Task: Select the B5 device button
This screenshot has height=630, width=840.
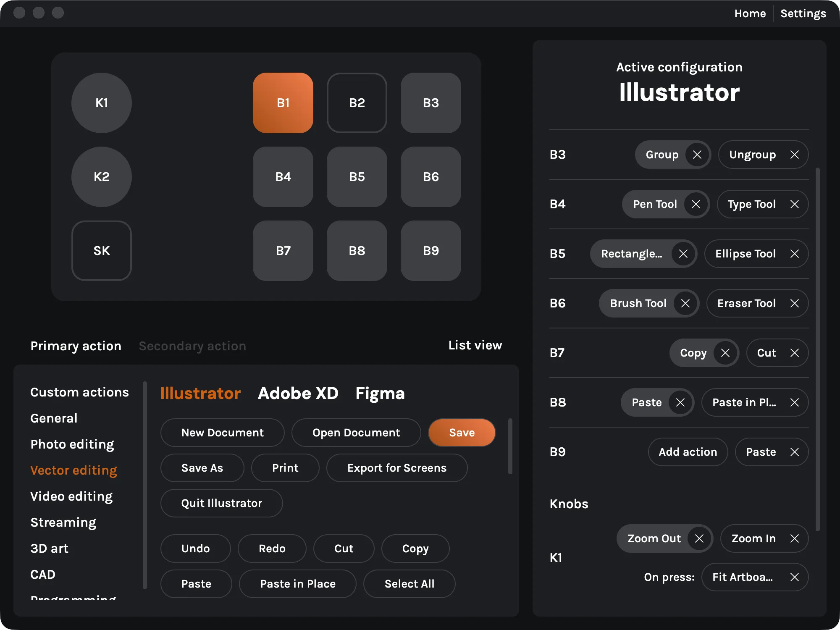Action: point(357,177)
